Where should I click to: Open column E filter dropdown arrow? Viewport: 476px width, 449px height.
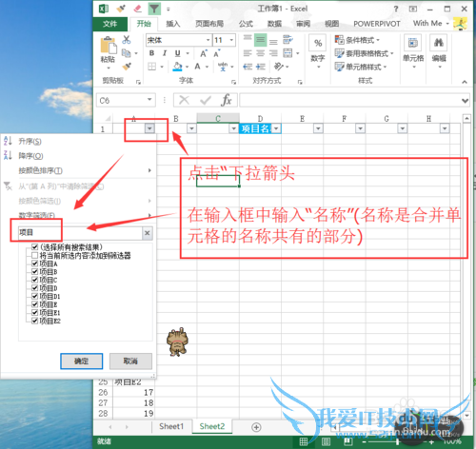[318, 128]
